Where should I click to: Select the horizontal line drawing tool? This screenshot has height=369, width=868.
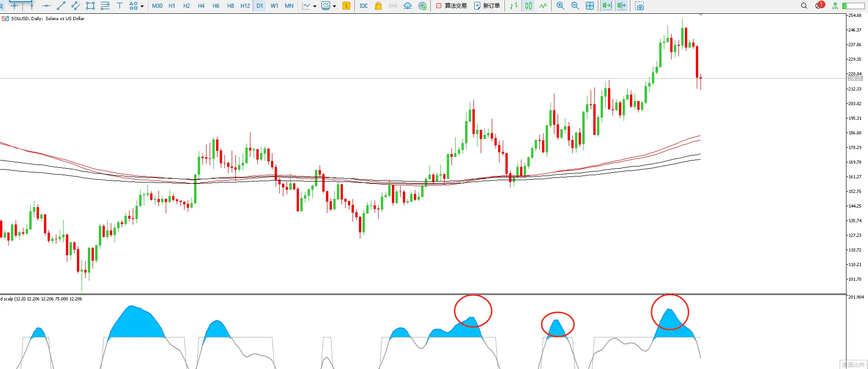(46, 6)
